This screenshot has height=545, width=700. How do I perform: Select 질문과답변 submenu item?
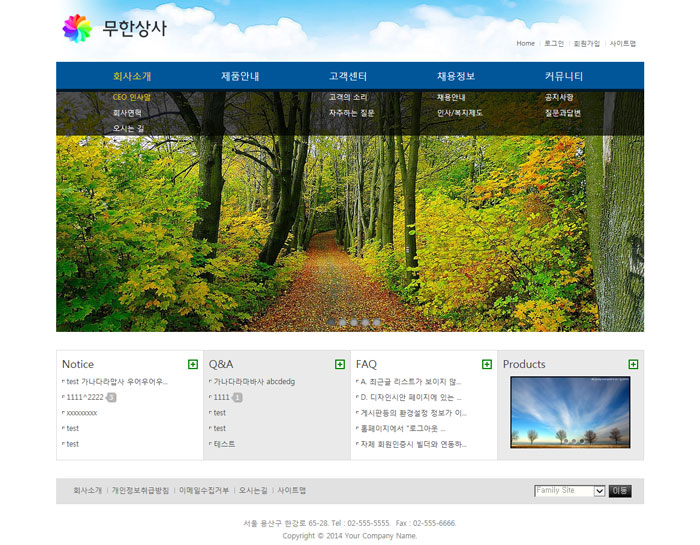pyautogui.click(x=562, y=113)
